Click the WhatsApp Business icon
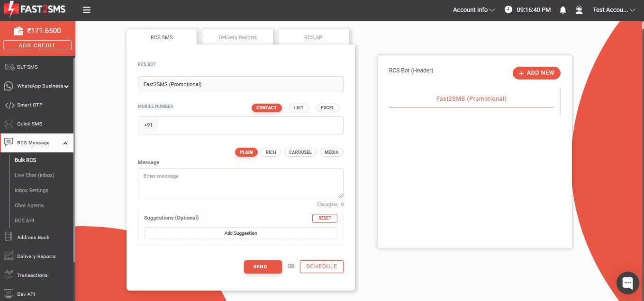This screenshot has height=301, width=644. [x=9, y=86]
